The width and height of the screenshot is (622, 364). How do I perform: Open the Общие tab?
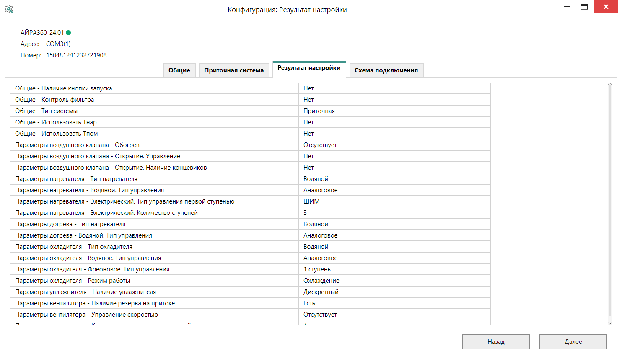pos(179,70)
